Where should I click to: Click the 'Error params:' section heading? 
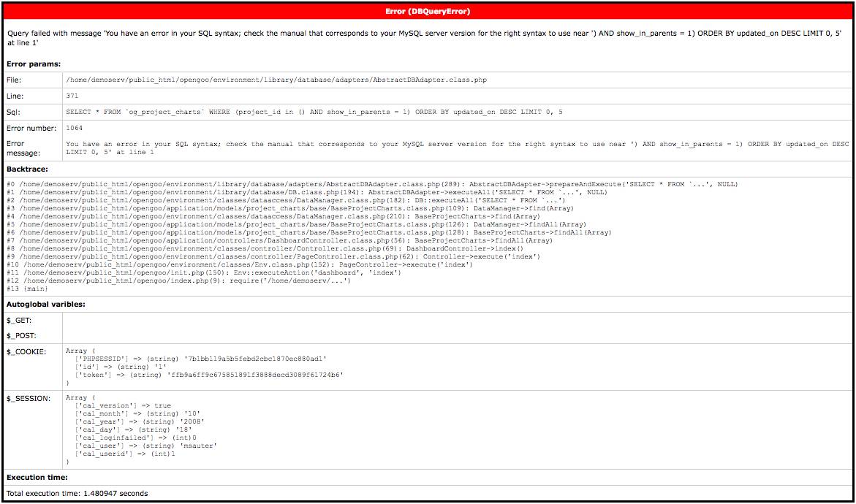point(33,64)
